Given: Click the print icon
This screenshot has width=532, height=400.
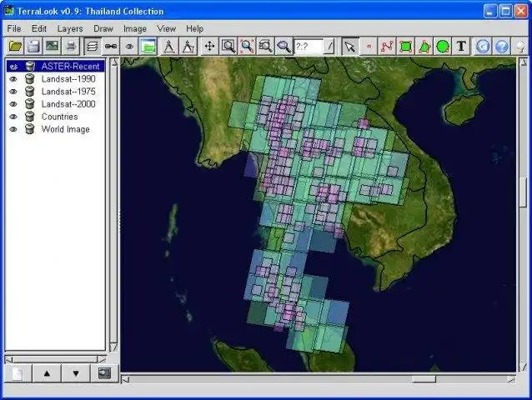Looking at the screenshot, I should [71, 46].
